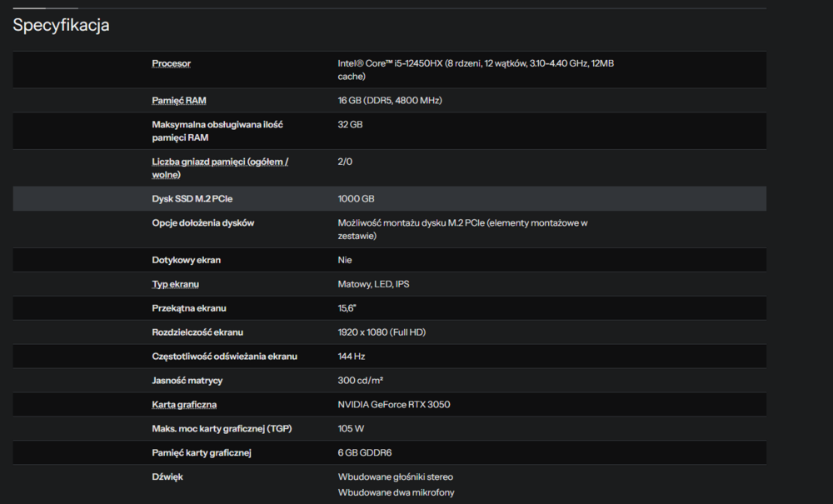Click the Przekątna ekranu row label
This screenshot has width=833, height=504.
[189, 308]
